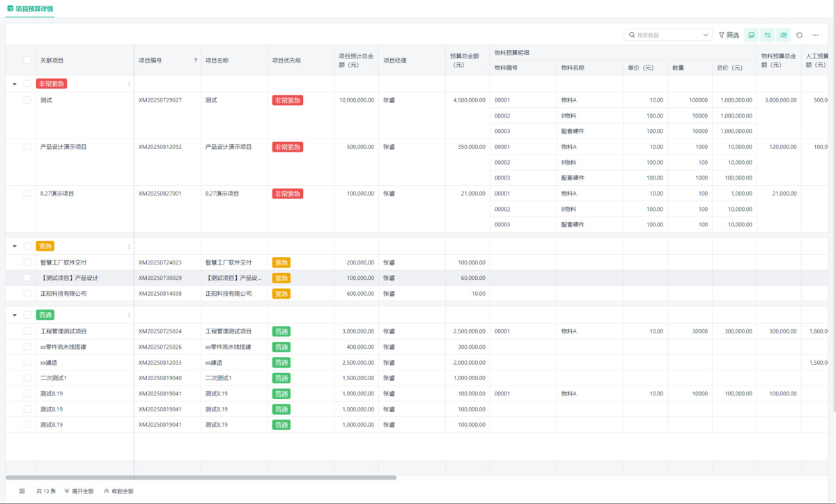Click the sort icon with the up arrow
The width and height of the screenshot is (836, 504).
(x=767, y=35)
